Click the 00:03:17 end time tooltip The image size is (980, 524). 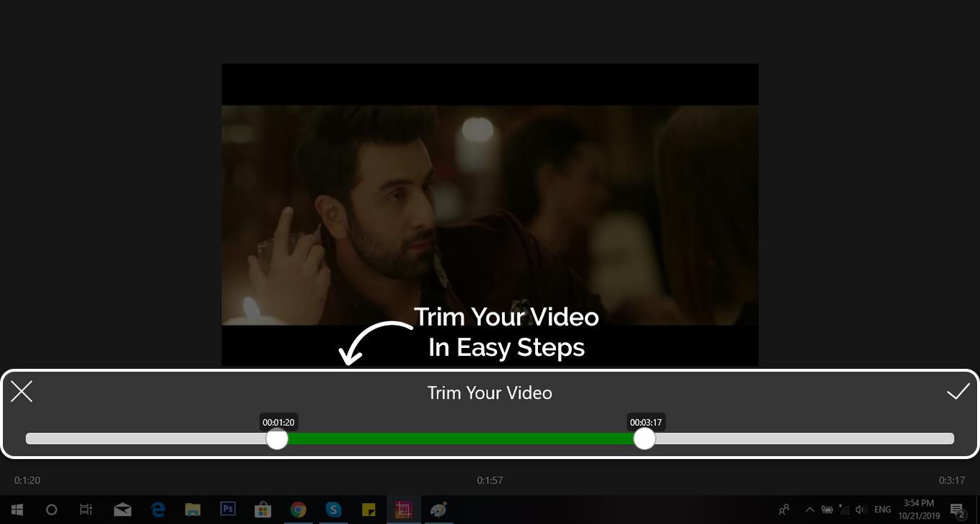[x=646, y=422]
